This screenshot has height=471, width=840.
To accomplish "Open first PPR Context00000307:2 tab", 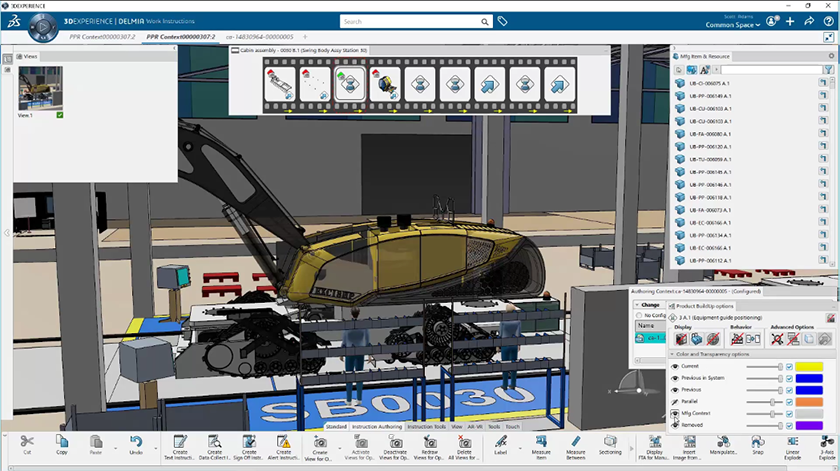I will [x=102, y=37].
